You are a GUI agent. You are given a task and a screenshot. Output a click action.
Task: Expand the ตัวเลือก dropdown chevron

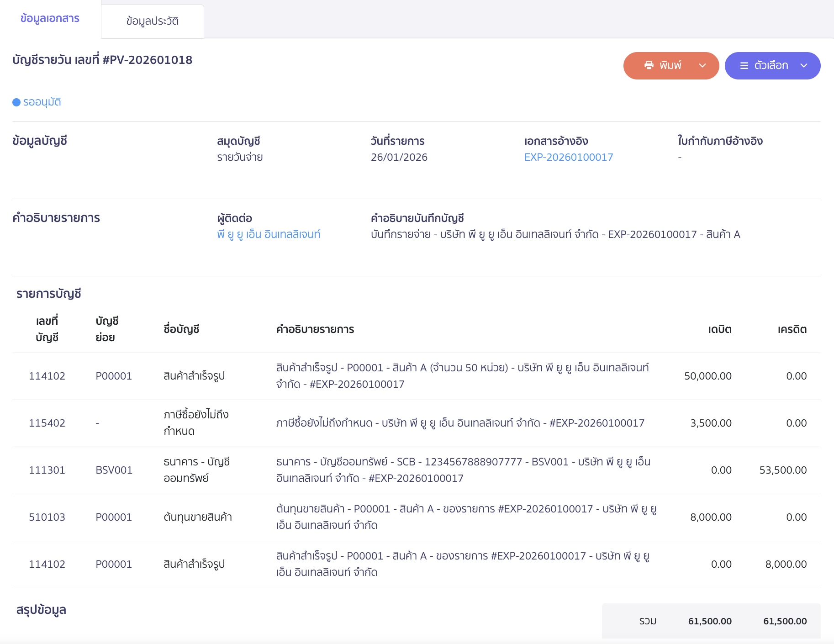[804, 66]
